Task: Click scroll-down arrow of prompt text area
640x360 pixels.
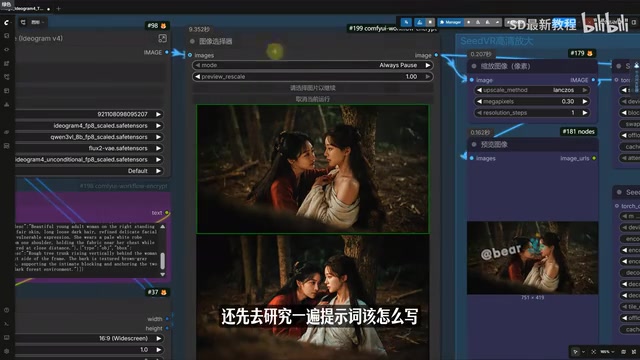Action: coord(163,274)
